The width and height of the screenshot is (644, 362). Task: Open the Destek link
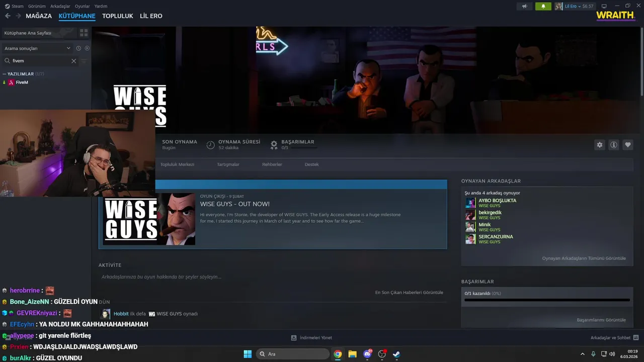(x=311, y=164)
